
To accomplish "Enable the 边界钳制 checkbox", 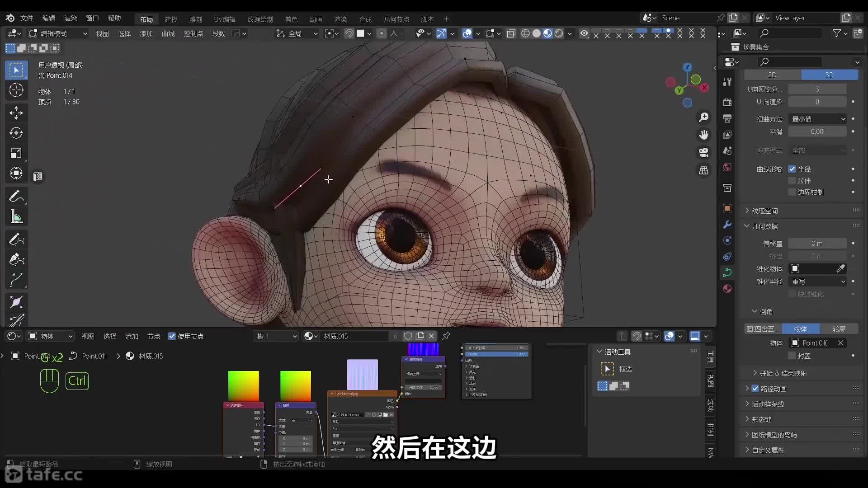I will (x=792, y=192).
